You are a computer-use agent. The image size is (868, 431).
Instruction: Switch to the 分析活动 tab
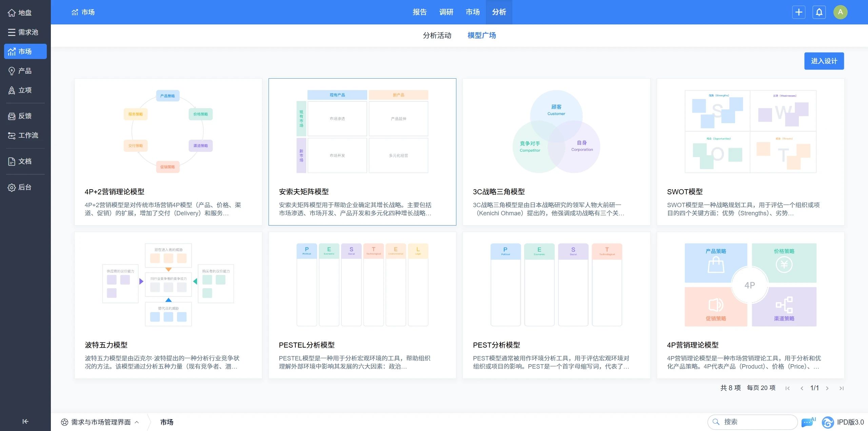pyautogui.click(x=437, y=35)
